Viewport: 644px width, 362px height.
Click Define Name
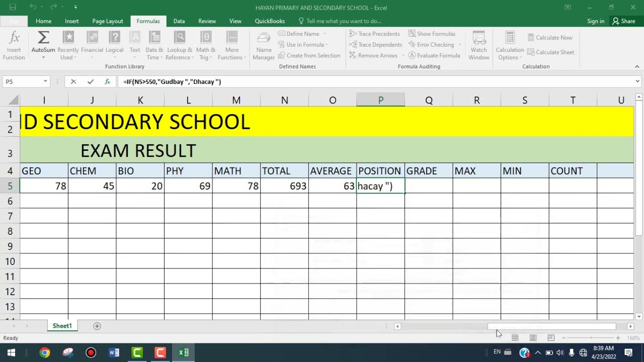tap(298, 34)
